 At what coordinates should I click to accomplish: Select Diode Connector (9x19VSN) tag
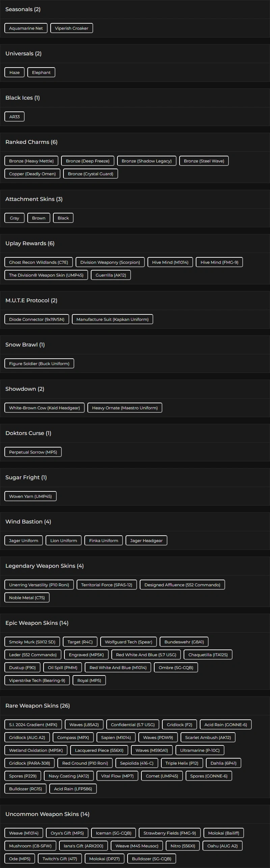coord(37,320)
